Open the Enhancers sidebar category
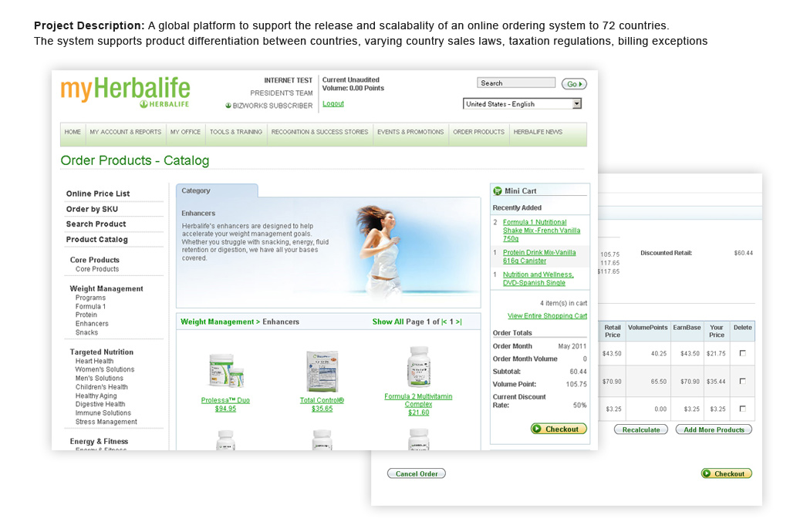This screenshot has height=532, width=790. (92, 324)
